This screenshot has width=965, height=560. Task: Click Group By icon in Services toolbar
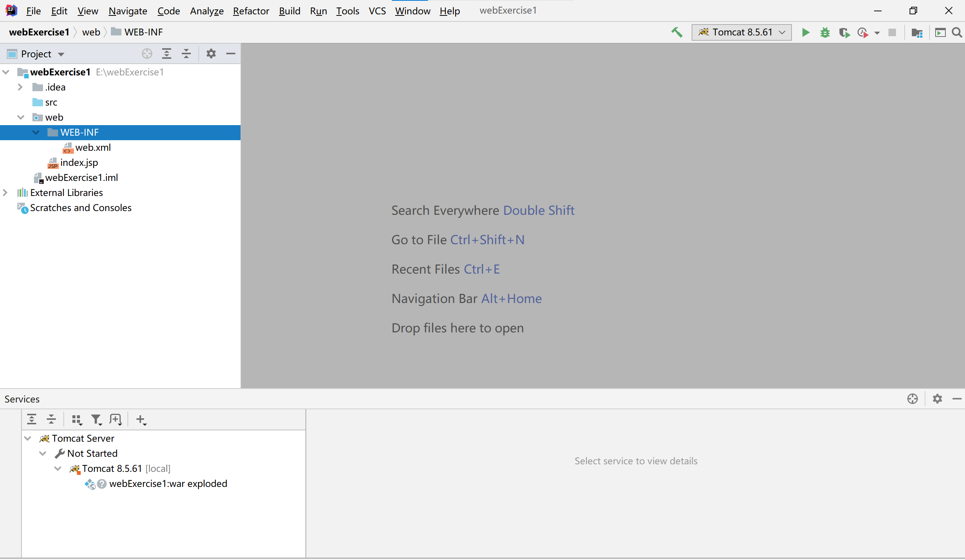pyautogui.click(x=77, y=419)
